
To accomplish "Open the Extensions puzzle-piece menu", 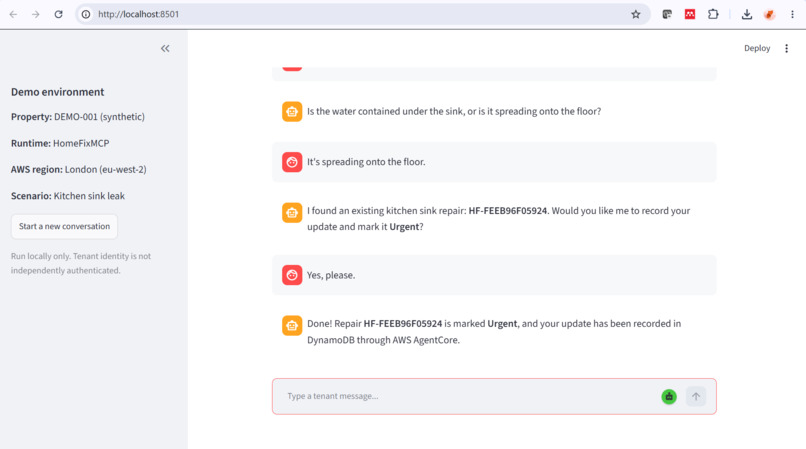I will pyautogui.click(x=713, y=14).
